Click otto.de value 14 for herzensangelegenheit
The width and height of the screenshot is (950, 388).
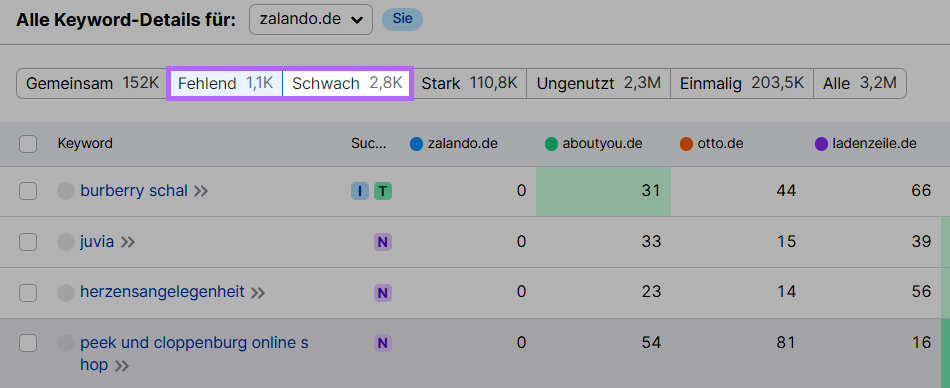(x=786, y=292)
